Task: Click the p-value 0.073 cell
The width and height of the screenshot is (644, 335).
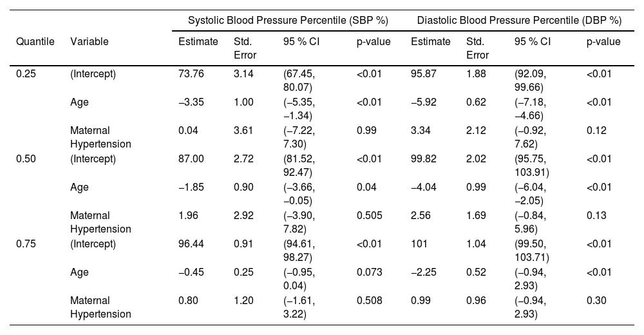Action: click(369, 273)
